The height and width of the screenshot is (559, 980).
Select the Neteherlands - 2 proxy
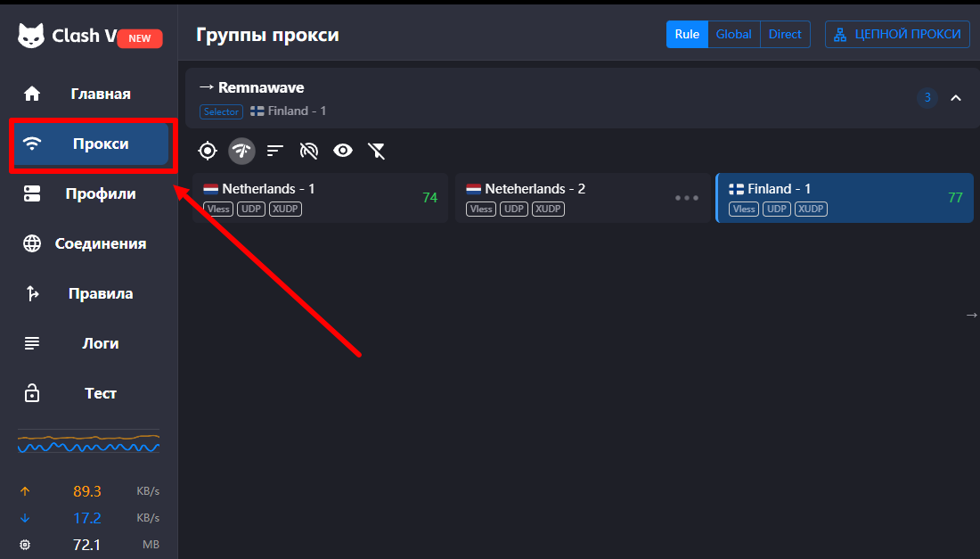(583, 198)
